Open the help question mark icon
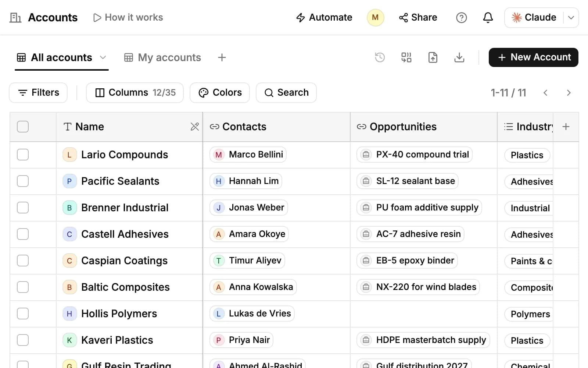Viewport: 588px width, 368px height. pos(461,17)
